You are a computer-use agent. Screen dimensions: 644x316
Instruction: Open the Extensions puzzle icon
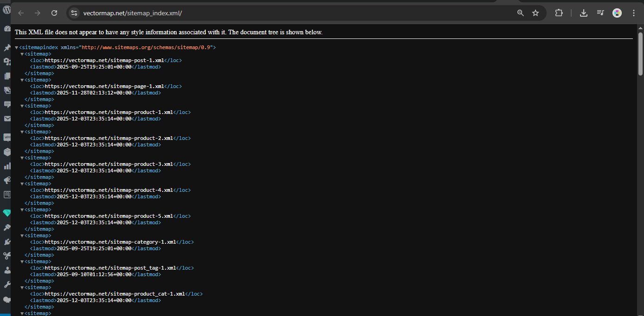coord(559,13)
